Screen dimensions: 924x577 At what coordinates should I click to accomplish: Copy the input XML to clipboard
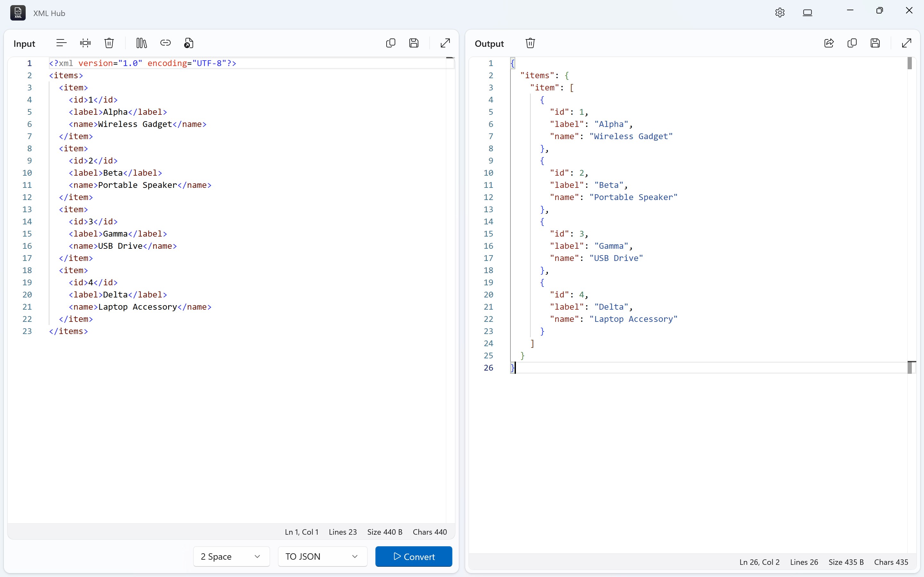pos(390,43)
